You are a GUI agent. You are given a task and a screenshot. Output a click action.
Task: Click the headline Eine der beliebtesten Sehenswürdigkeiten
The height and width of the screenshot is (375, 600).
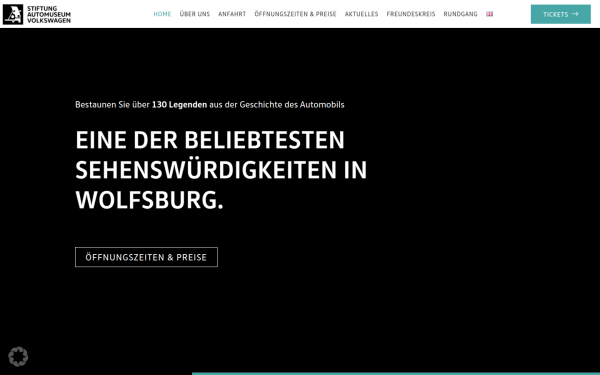click(x=221, y=170)
